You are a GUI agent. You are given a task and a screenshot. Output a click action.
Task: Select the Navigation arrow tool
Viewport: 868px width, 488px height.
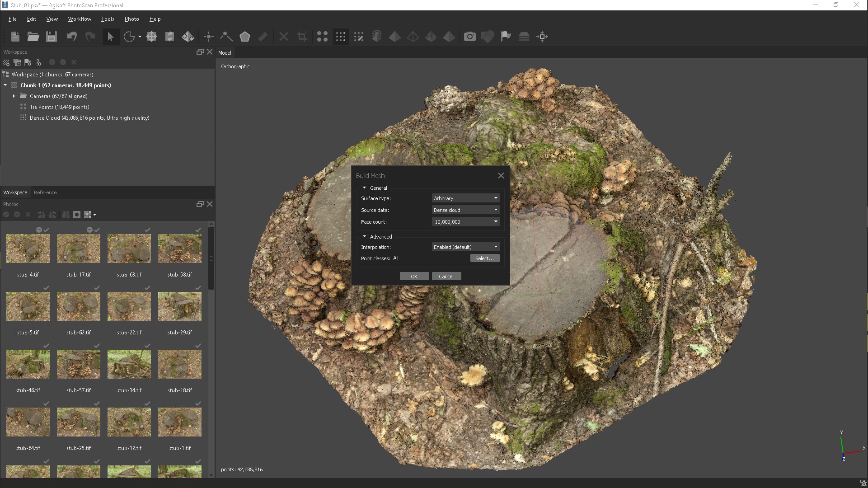tap(110, 37)
